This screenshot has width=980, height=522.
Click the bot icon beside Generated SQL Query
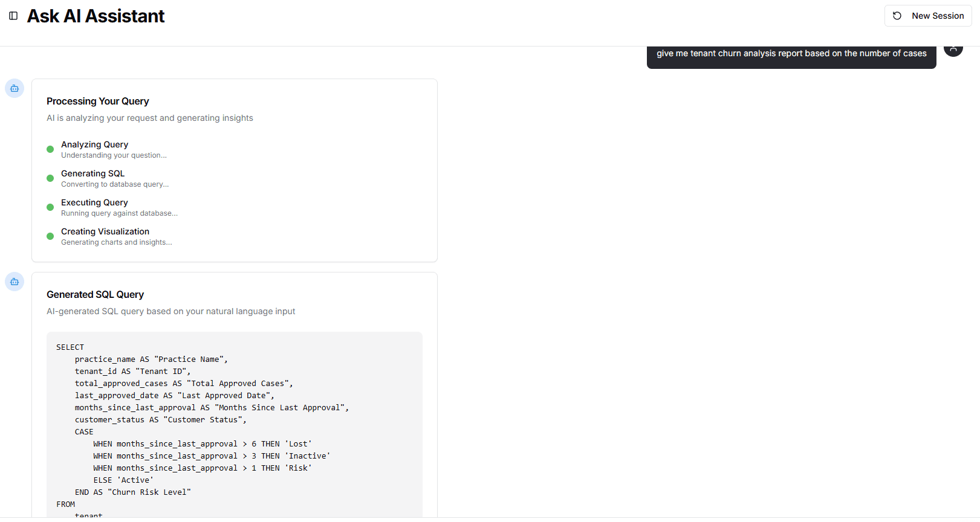15,282
